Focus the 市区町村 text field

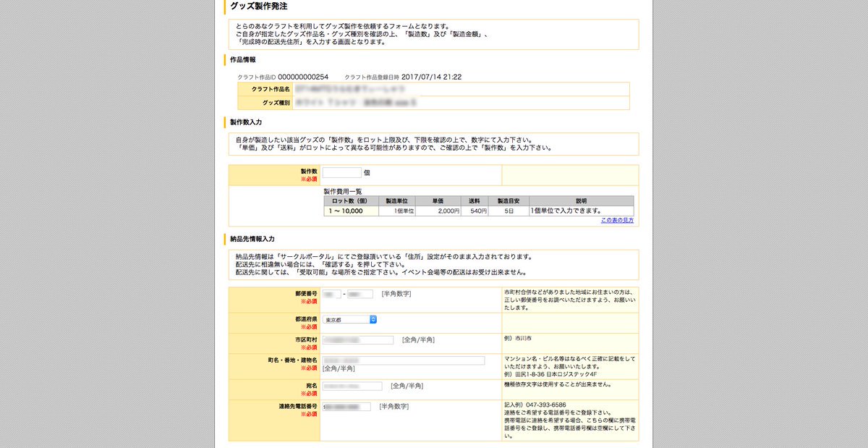(358, 339)
